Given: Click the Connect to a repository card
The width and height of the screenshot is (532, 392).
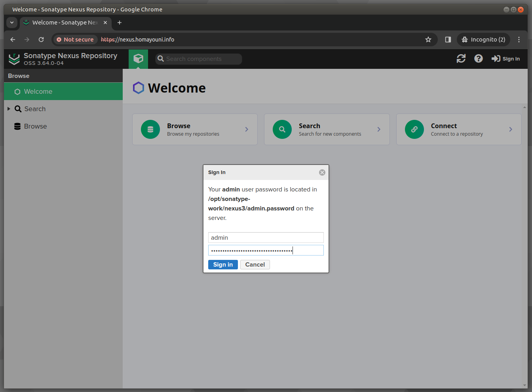Looking at the screenshot, I should [x=459, y=129].
